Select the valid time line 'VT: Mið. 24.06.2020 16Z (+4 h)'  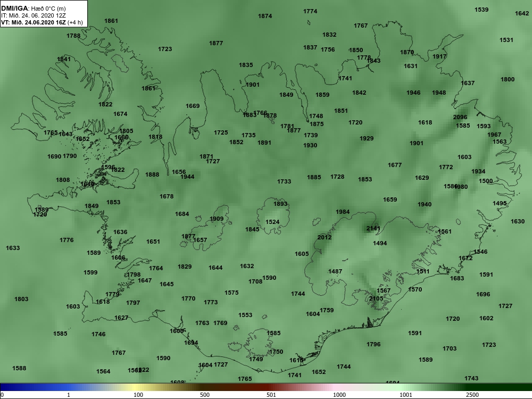pos(42,23)
